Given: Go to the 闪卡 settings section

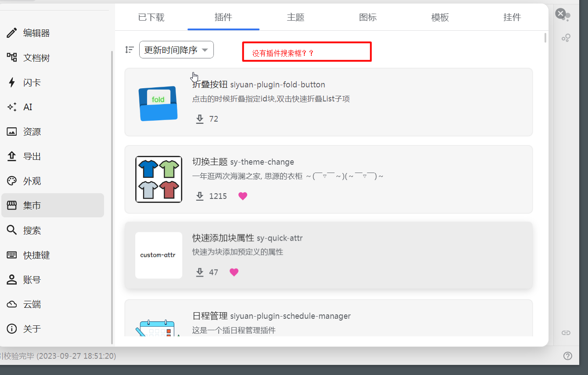Looking at the screenshot, I should 53,83.
